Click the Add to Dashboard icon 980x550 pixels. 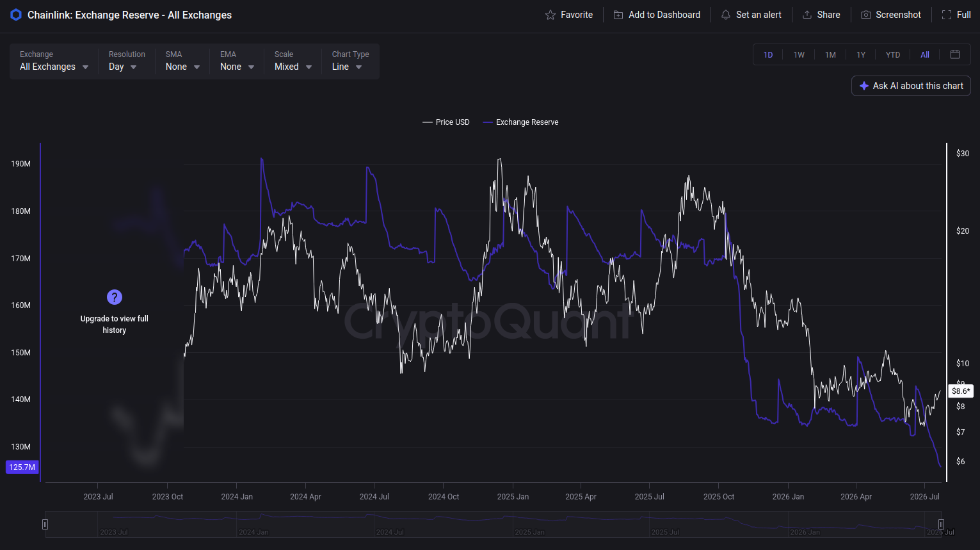618,15
